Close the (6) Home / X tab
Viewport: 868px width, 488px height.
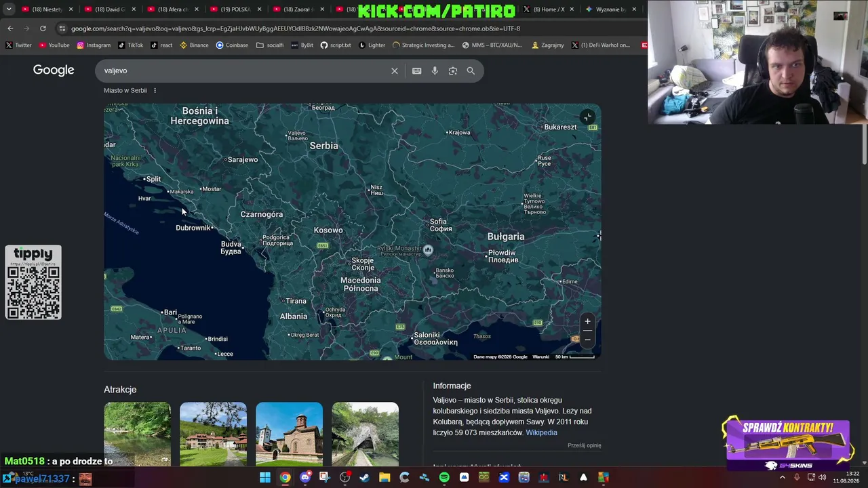click(x=572, y=9)
